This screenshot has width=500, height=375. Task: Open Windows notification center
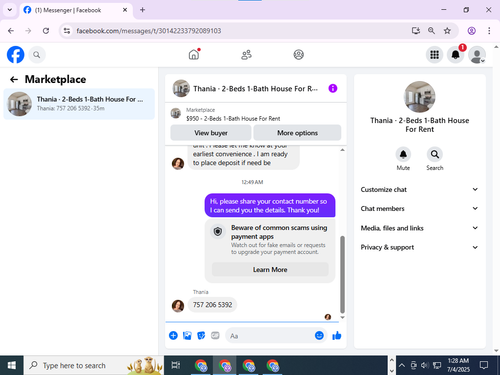[484, 365]
